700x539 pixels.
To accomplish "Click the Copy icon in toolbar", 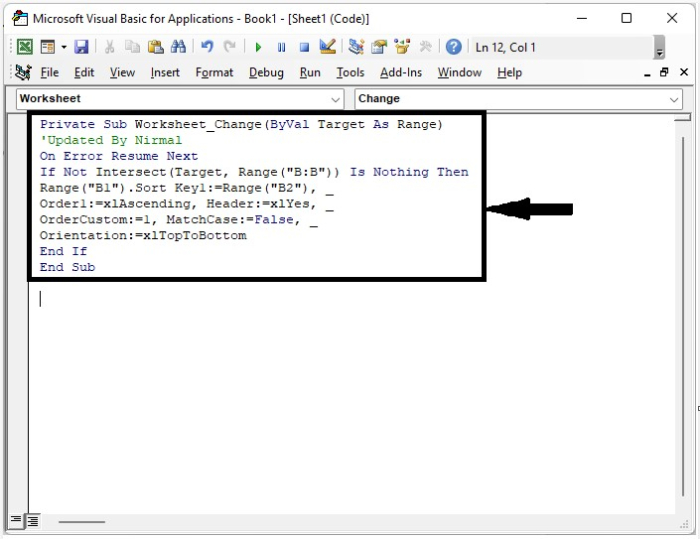I will (x=132, y=47).
